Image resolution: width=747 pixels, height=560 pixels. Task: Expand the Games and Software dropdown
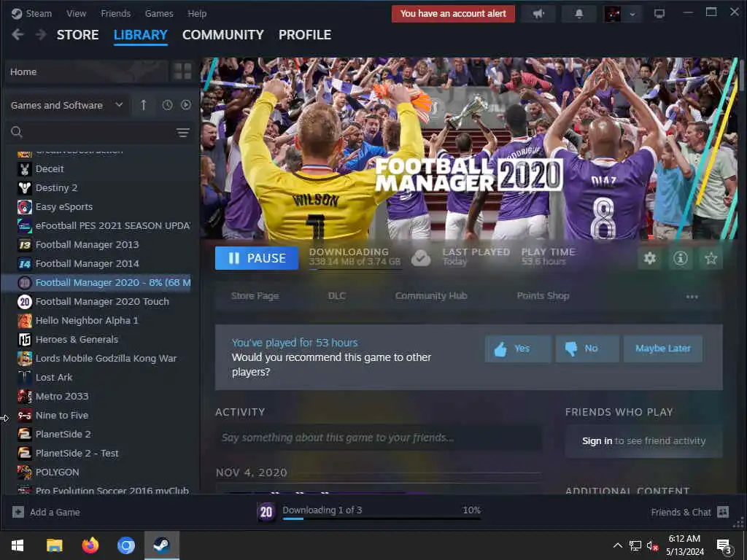click(x=67, y=105)
